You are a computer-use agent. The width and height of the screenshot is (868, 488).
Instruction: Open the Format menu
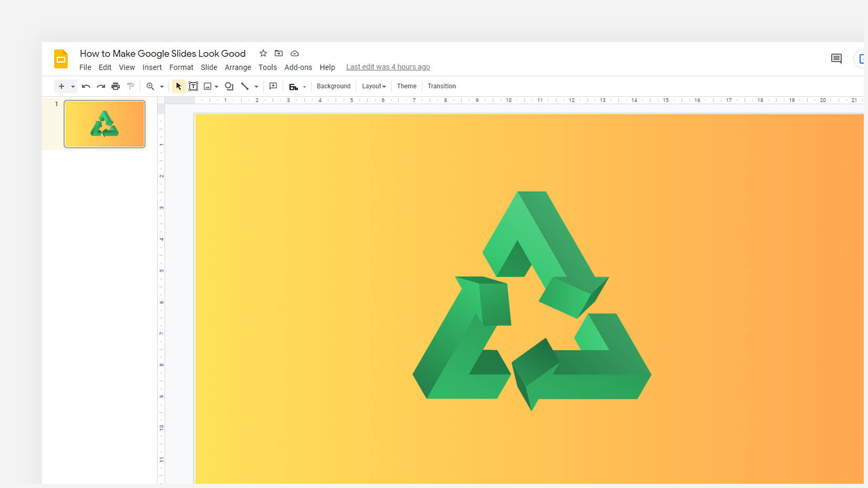click(181, 67)
